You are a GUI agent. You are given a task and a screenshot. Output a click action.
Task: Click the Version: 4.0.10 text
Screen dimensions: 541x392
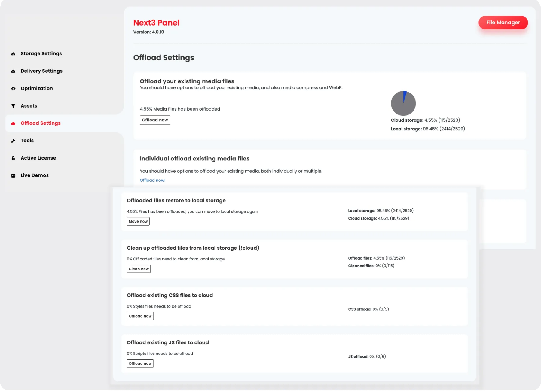pos(148,32)
